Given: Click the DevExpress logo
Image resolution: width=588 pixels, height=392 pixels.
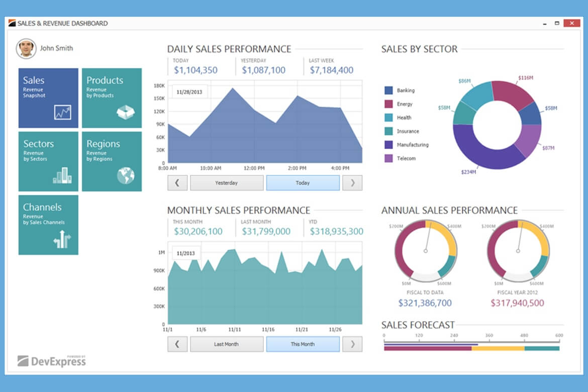Looking at the screenshot, I should click(52, 360).
